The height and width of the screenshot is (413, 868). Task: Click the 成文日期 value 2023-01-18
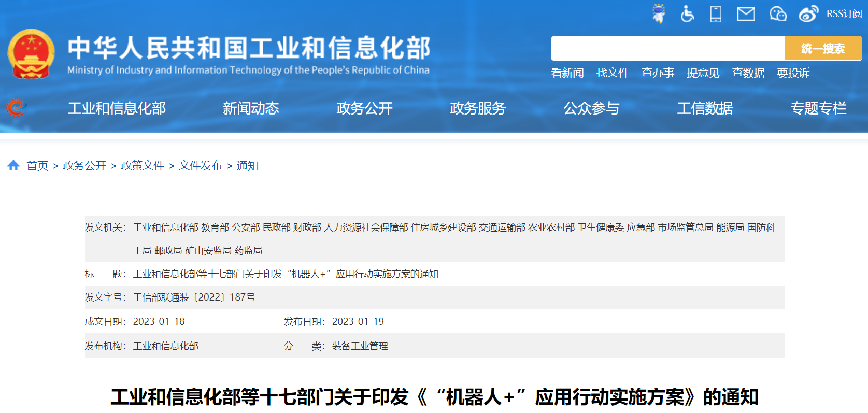(159, 322)
